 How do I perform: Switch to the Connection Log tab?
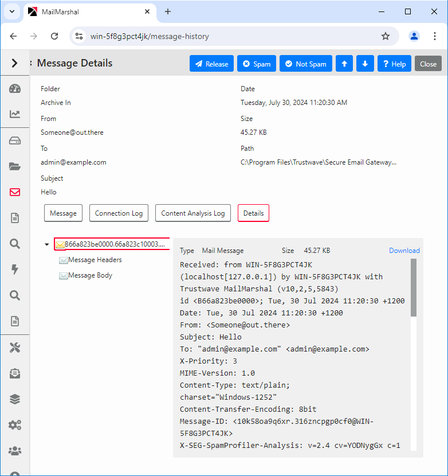[119, 213]
